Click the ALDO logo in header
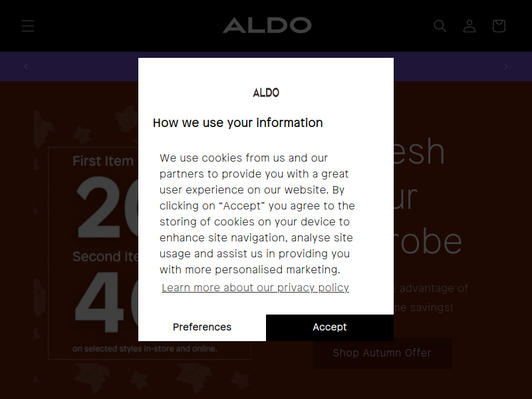 267,25
